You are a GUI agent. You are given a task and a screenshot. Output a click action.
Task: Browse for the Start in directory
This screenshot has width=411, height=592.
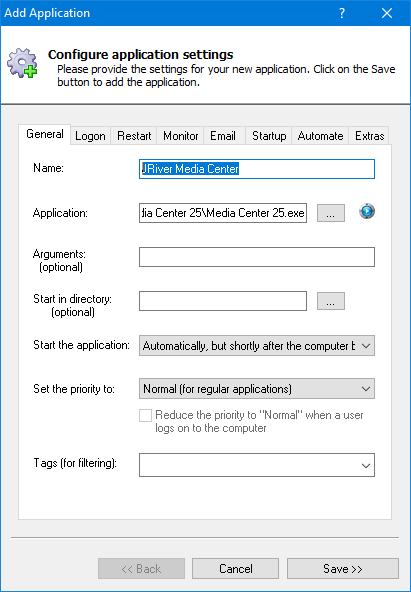[x=331, y=301]
